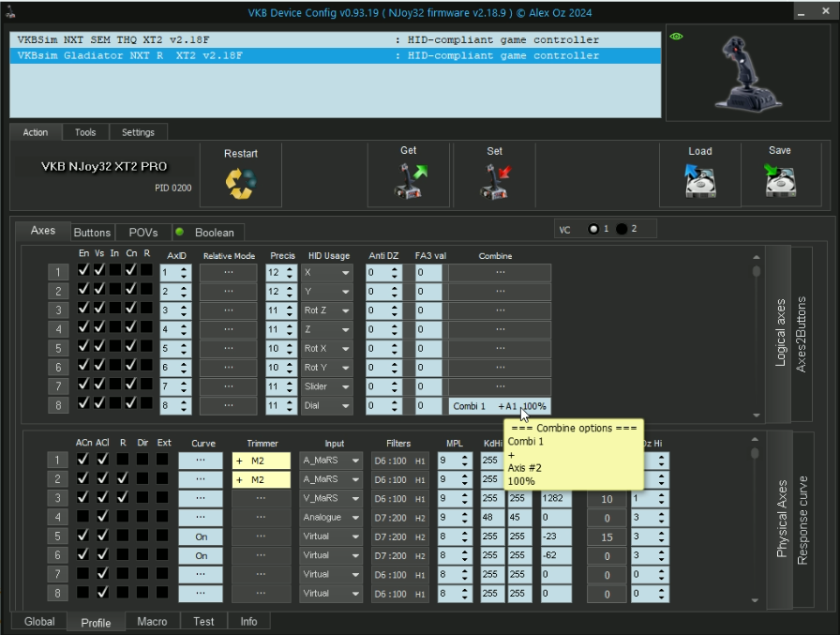The width and height of the screenshot is (840, 635).
Task: Click the app icon in title bar
Action: (10, 12)
